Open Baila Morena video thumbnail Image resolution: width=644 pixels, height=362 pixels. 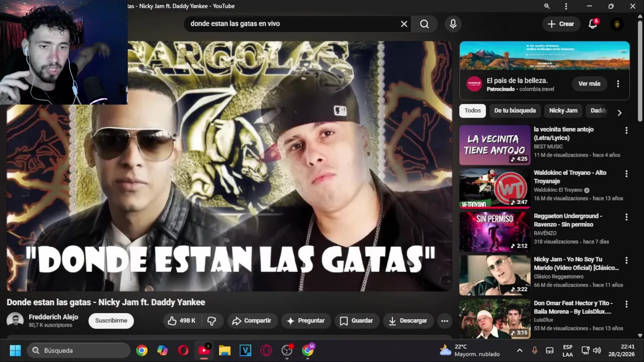(x=495, y=318)
